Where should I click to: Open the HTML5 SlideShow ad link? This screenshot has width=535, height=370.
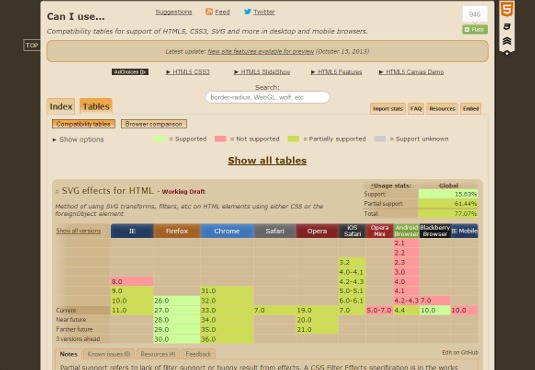point(262,72)
